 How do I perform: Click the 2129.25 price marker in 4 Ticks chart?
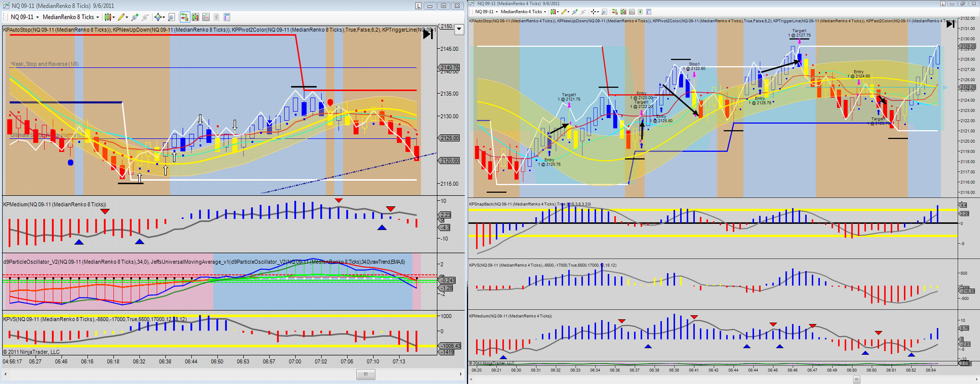coord(968,46)
